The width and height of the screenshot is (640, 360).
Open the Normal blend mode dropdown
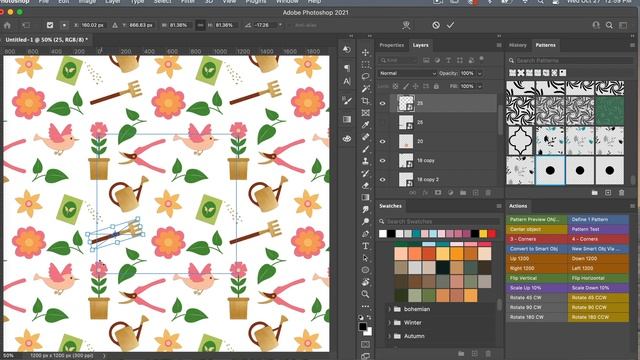(x=407, y=73)
